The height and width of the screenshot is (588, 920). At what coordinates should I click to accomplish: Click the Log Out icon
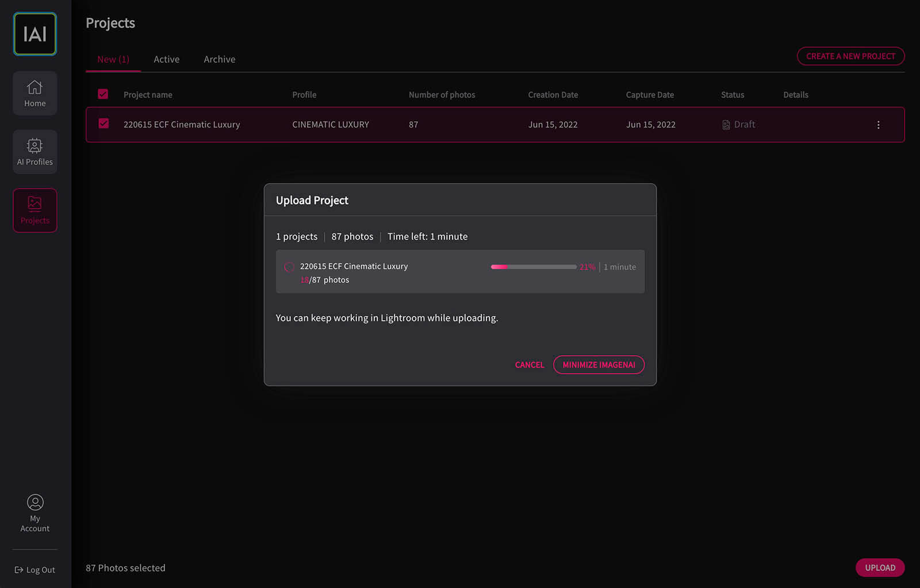pos(19,570)
